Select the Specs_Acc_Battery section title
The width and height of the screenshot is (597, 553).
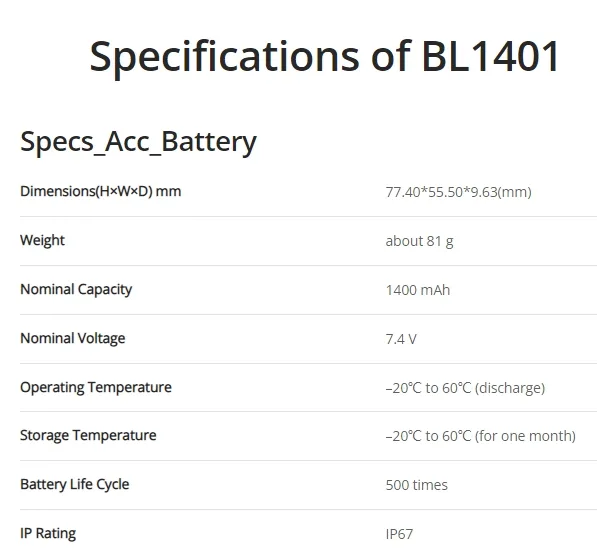[138, 142]
